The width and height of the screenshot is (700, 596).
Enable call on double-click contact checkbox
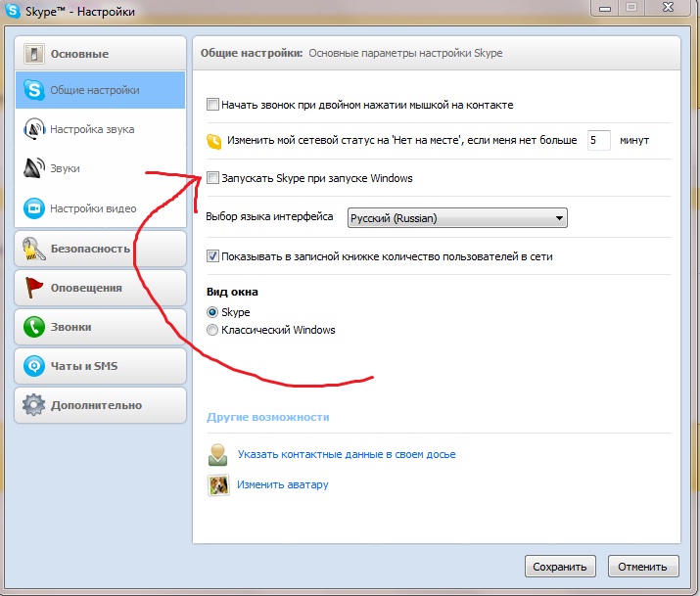pyautogui.click(x=212, y=105)
